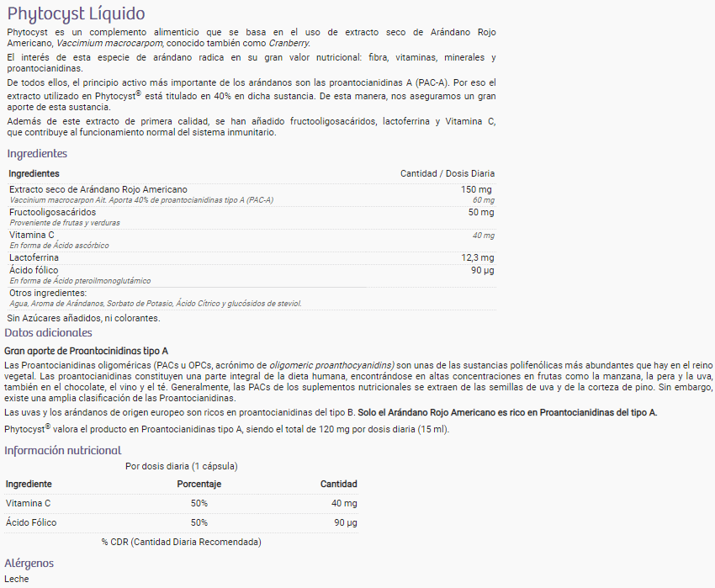Click the 'Fructooligosacáridos' ingredient name
Screen dimensions: 715x588
pyautogui.click(x=52, y=212)
